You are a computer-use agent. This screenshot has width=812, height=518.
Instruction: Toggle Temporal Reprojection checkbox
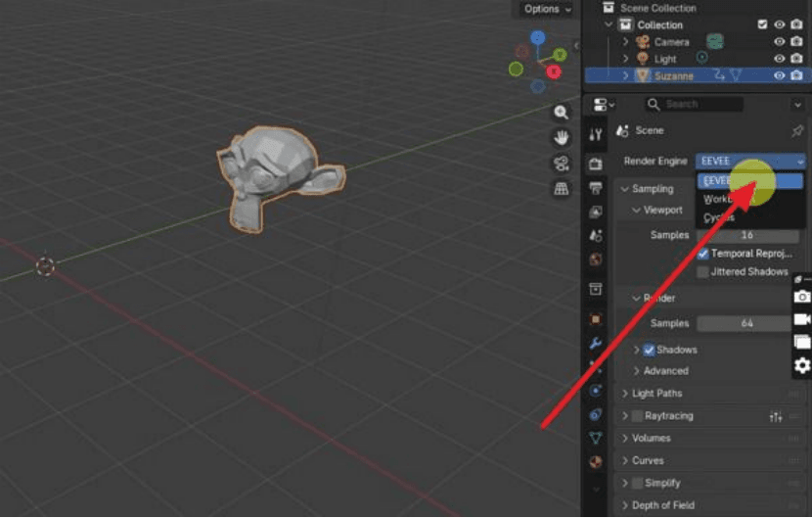[x=702, y=254]
